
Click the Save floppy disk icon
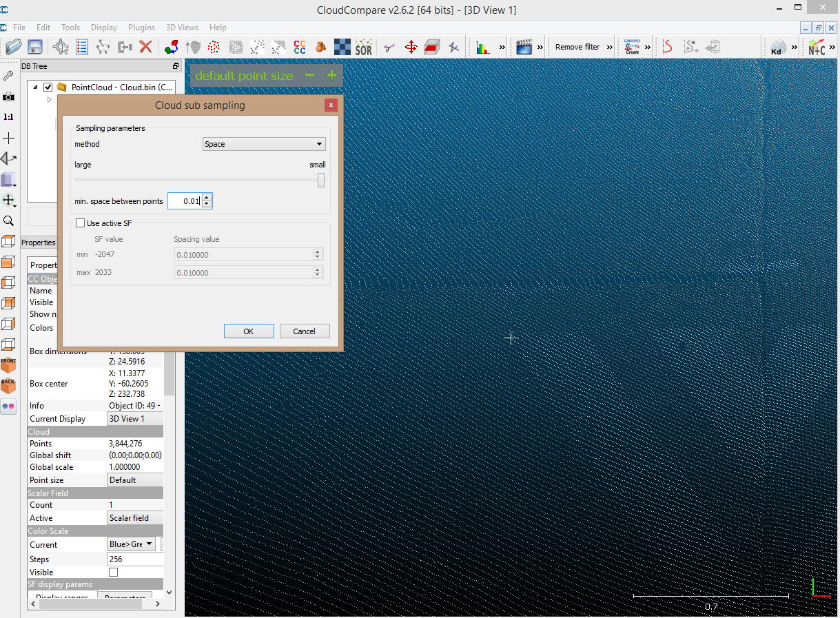(x=35, y=47)
